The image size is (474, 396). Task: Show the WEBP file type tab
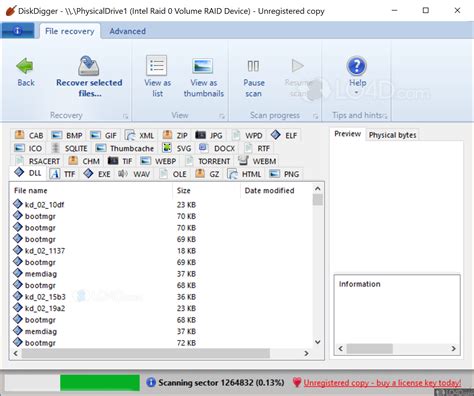click(158, 161)
